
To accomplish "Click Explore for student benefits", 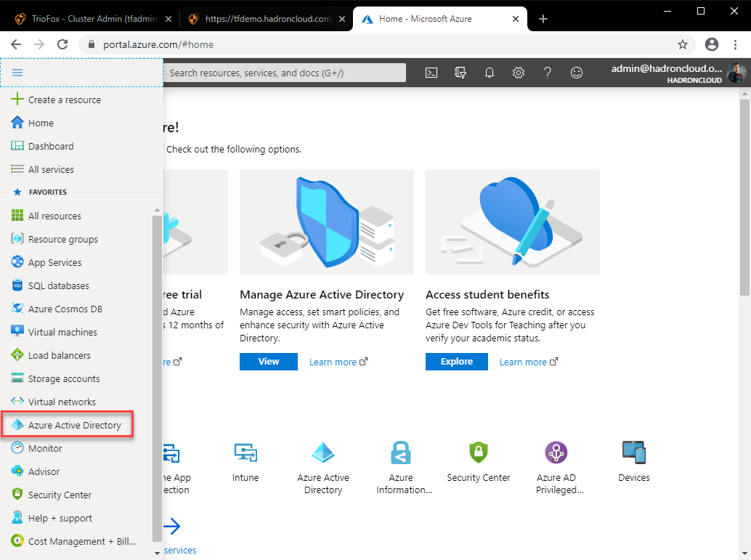I will pos(456,362).
